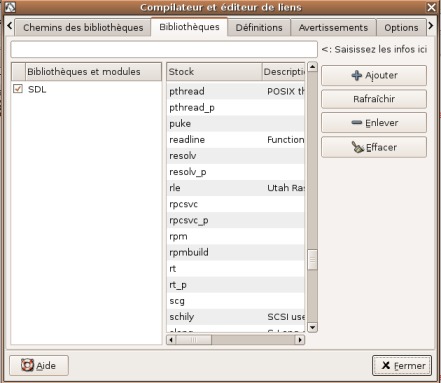Select rpcsvc_p library row
The image size is (441, 383).
coord(236,220)
